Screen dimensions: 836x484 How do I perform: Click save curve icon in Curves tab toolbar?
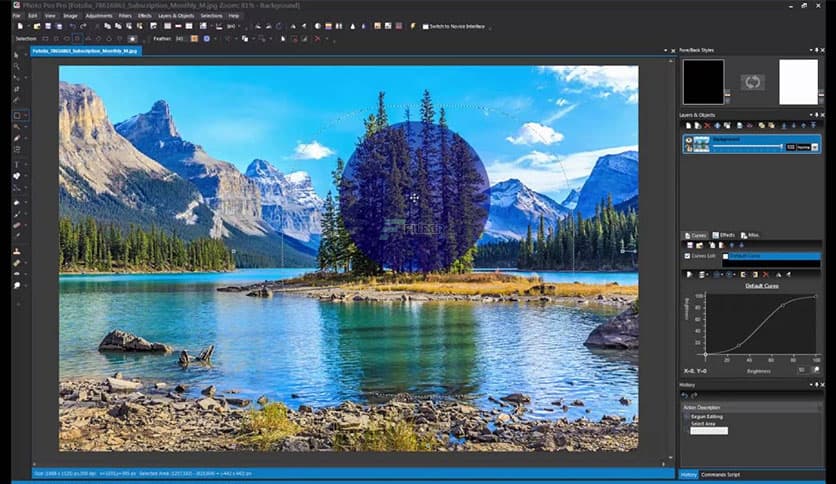click(690, 245)
